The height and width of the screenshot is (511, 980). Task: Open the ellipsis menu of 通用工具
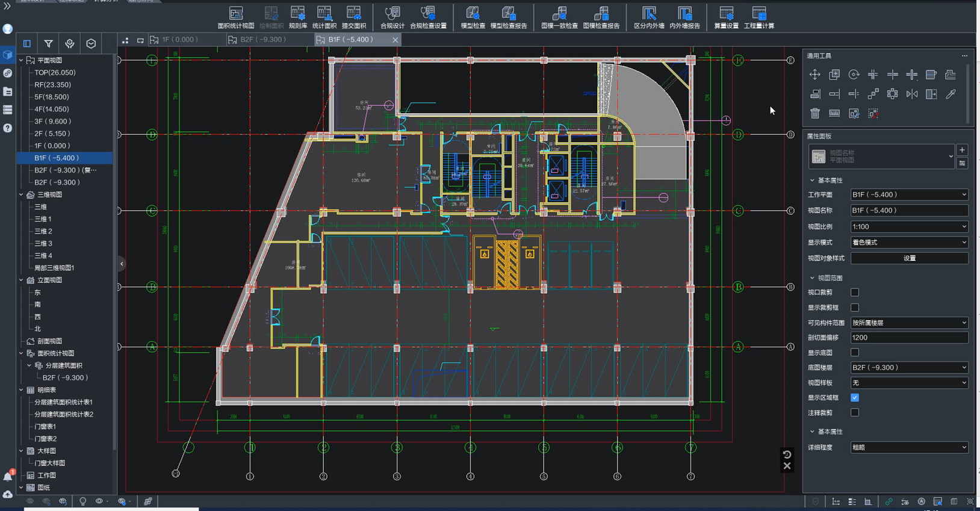pos(964,56)
